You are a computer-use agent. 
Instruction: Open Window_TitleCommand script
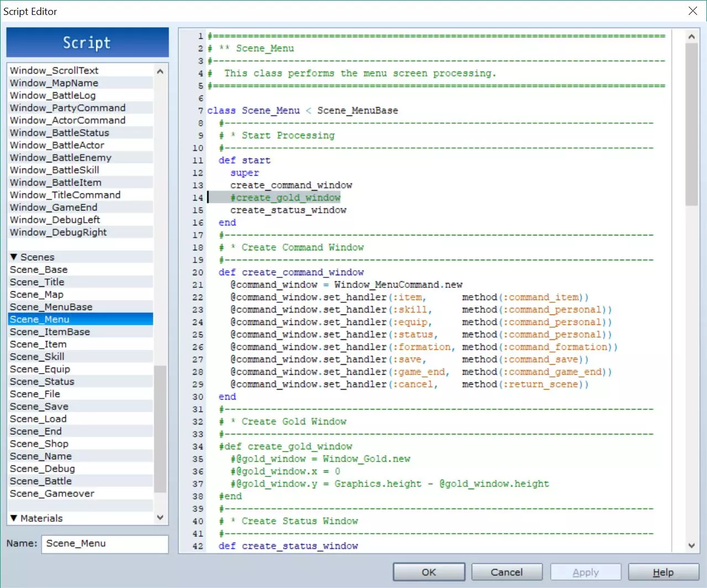(65, 195)
